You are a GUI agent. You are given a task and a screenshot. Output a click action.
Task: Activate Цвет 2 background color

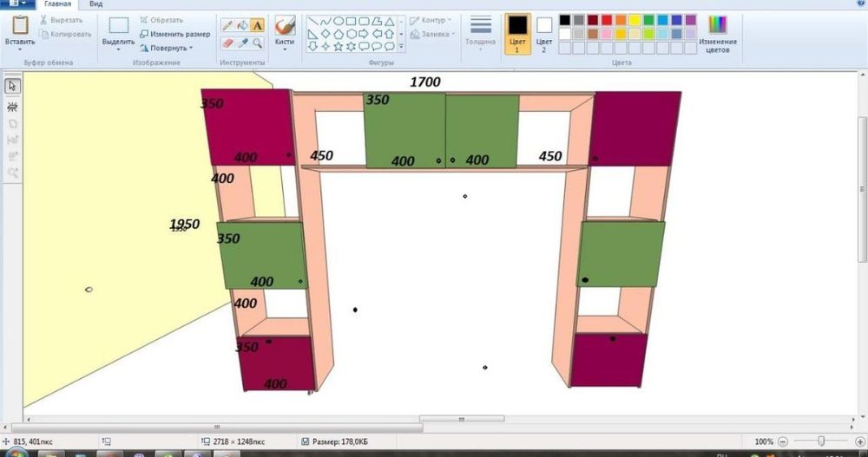click(x=544, y=35)
